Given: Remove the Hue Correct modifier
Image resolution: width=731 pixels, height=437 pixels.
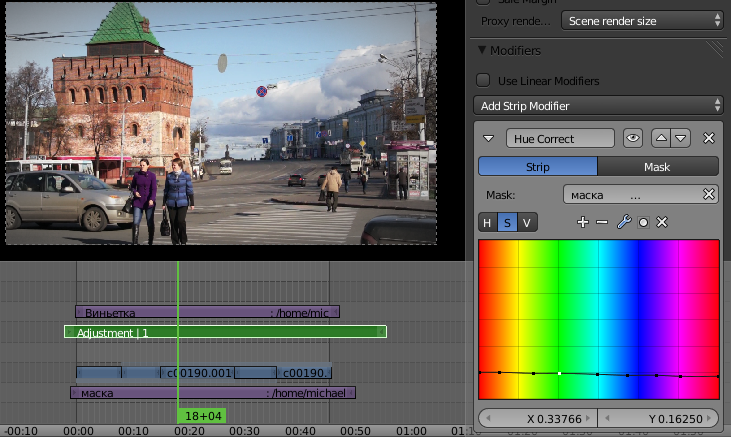Looking at the screenshot, I should (709, 139).
